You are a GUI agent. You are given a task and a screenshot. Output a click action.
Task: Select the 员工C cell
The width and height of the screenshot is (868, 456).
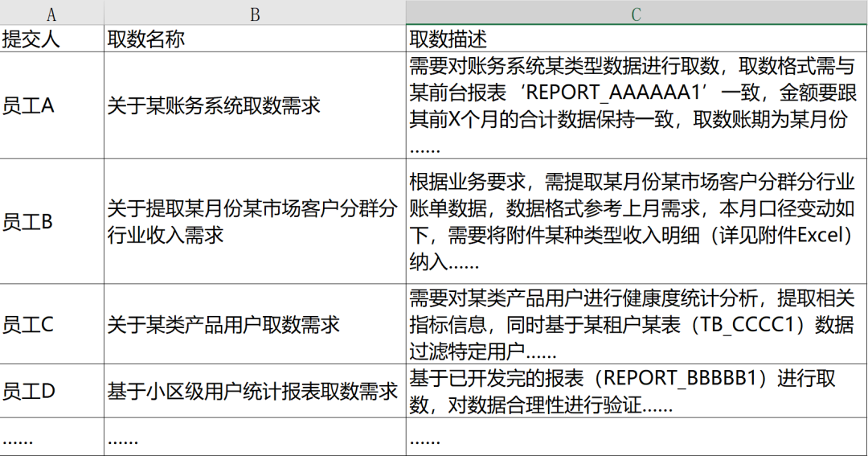pos(51,324)
